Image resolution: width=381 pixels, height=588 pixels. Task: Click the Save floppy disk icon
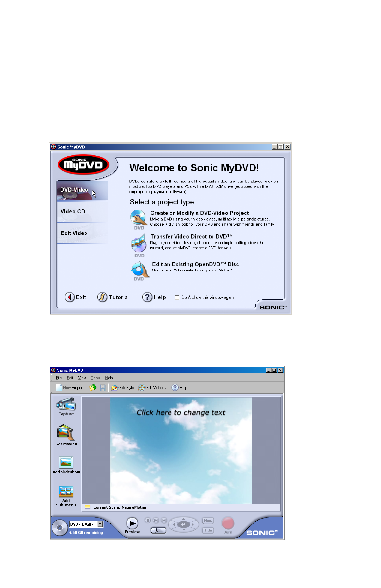(x=102, y=387)
